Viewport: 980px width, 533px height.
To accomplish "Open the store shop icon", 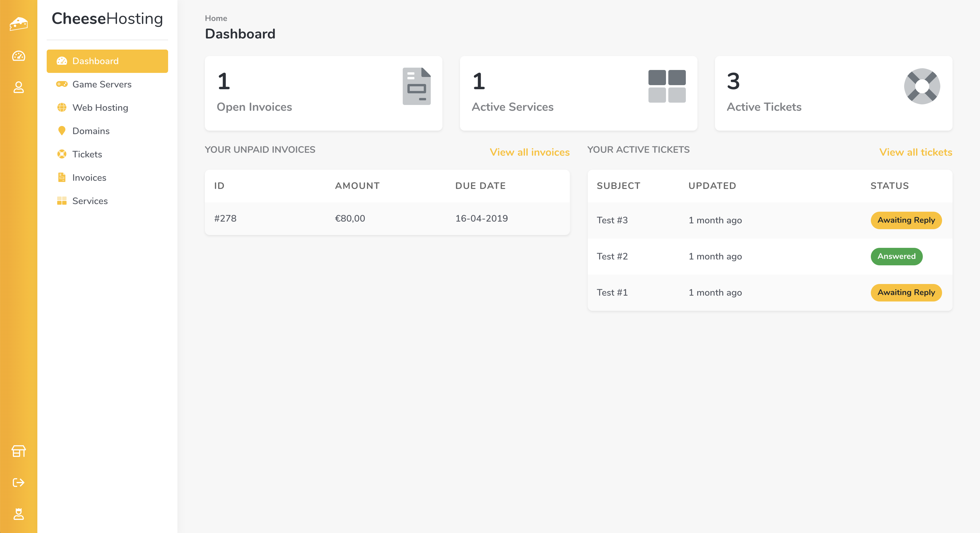I will click(x=18, y=451).
